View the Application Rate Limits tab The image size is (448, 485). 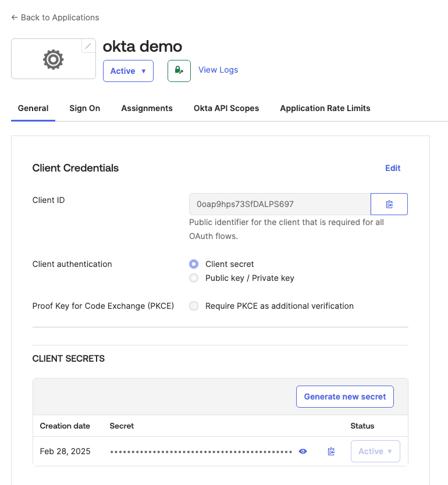pyautogui.click(x=325, y=108)
